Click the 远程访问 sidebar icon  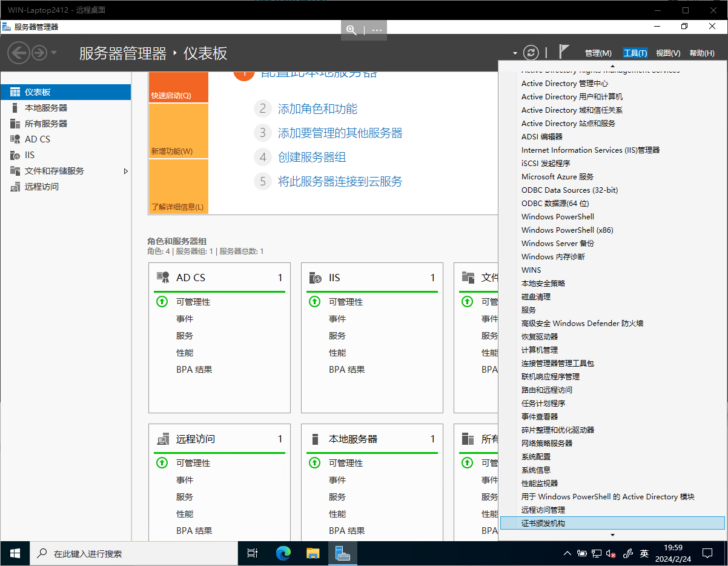pyautogui.click(x=15, y=187)
